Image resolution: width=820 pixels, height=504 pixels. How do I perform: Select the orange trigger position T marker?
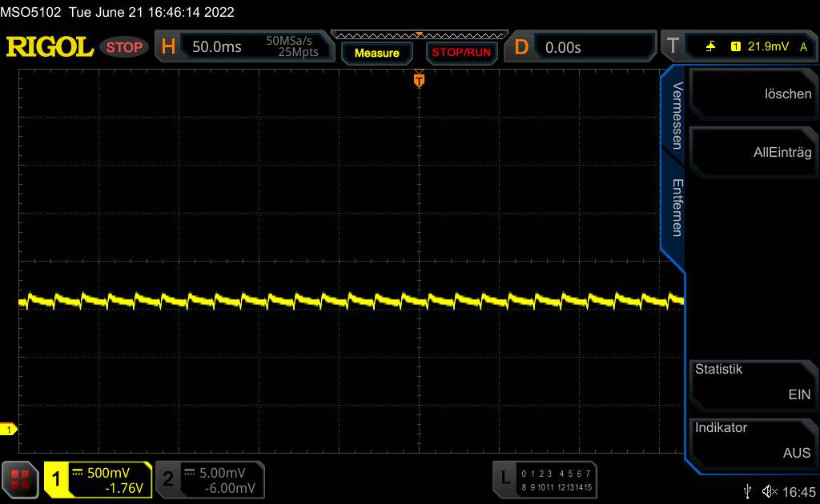(x=419, y=81)
